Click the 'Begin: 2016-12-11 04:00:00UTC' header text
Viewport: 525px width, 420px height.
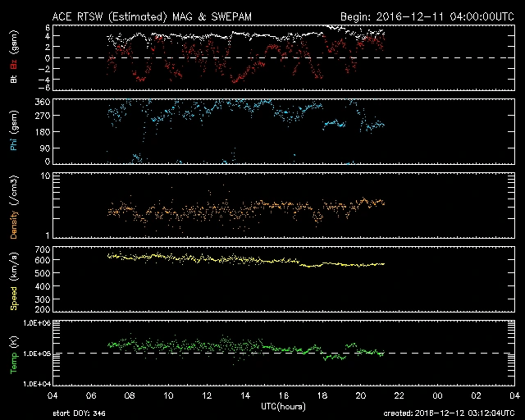click(427, 16)
